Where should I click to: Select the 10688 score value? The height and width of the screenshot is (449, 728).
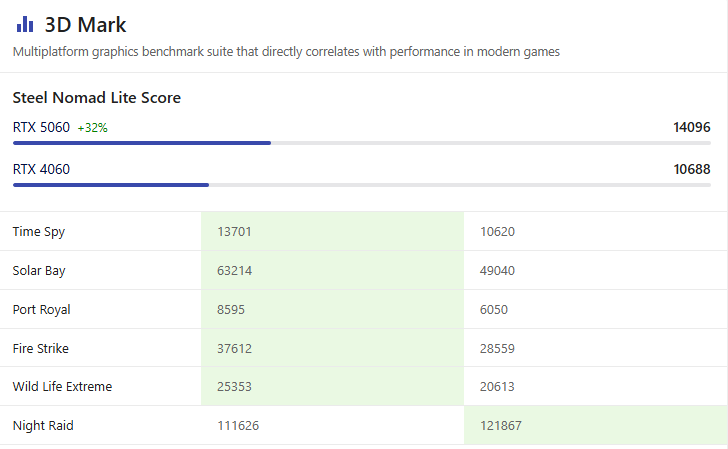tap(691, 169)
